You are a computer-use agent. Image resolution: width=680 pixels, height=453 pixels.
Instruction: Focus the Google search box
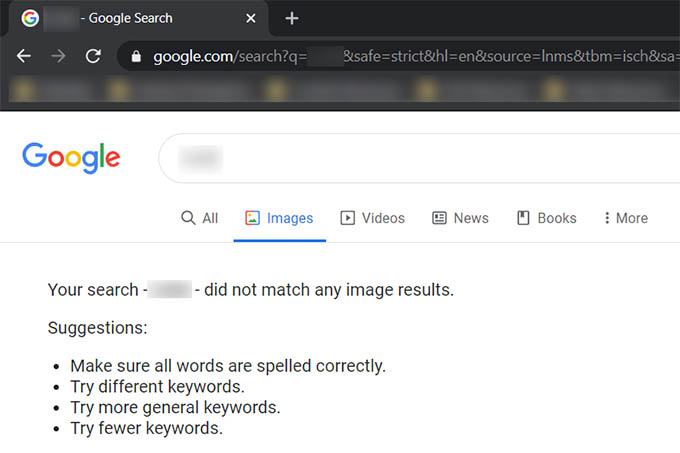(419, 158)
